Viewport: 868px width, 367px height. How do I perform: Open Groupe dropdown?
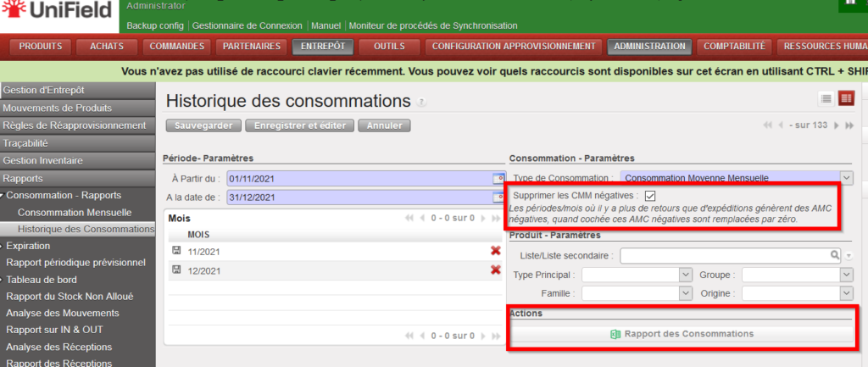847,275
